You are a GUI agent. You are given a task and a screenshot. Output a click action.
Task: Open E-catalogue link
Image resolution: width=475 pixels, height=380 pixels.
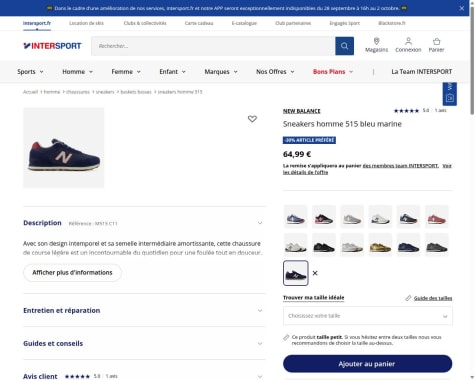point(244,23)
